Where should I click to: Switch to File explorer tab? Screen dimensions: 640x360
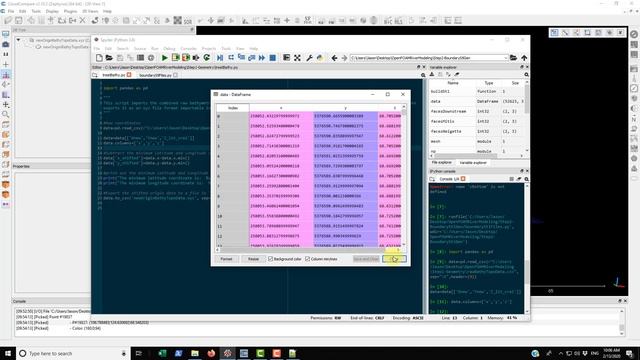point(442,162)
